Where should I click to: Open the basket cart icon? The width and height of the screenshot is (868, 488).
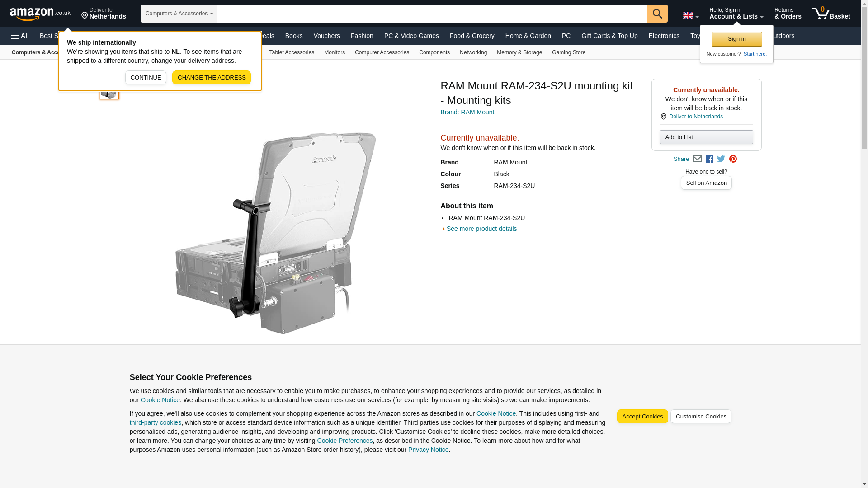[831, 14]
